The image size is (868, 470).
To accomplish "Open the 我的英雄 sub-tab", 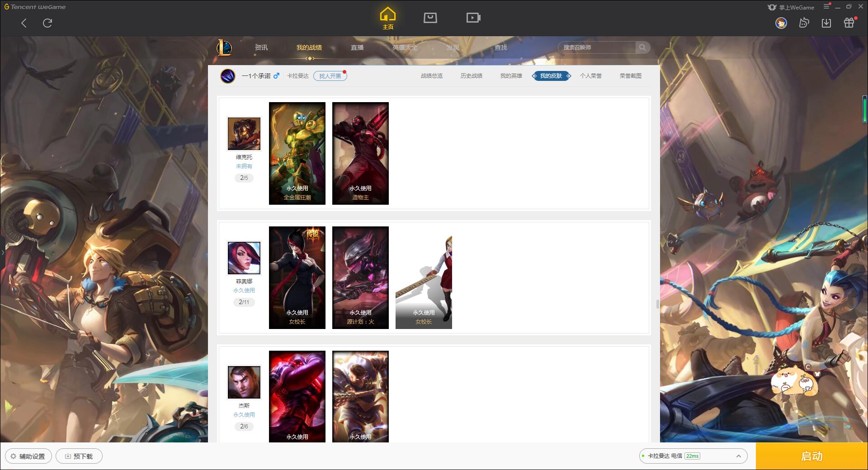I will tap(511, 76).
